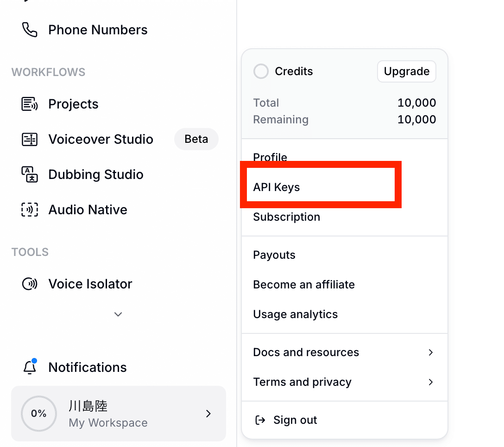This screenshot has height=447, width=504.
Task: Expand the Docs and resources submenu
Action: pos(430,352)
